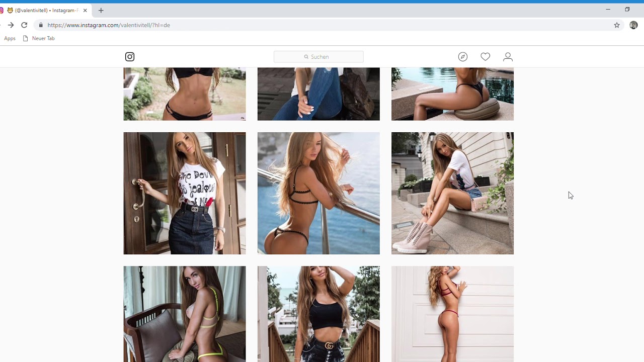644x362 pixels.
Task: Open the Explore compass icon
Action: tap(463, 57)
